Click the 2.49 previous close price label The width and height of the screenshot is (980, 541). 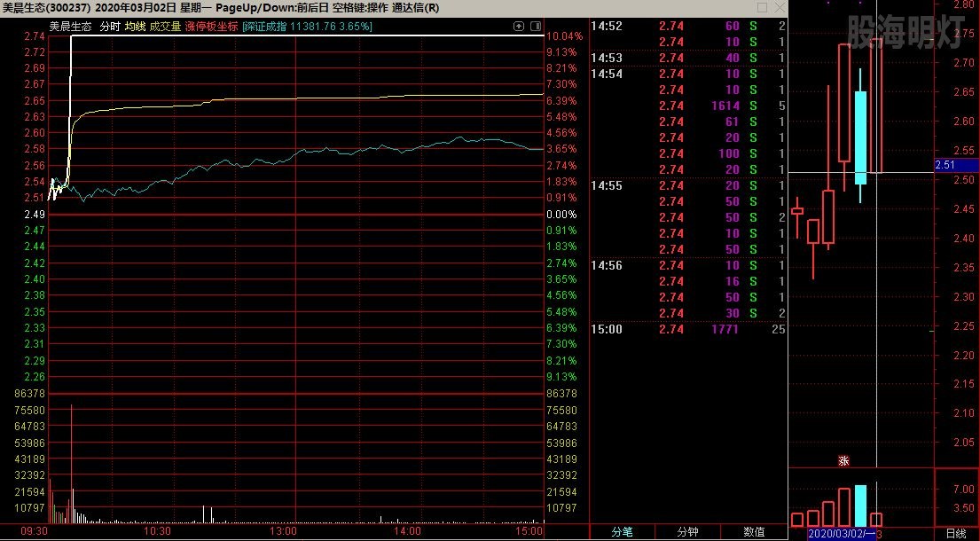tap(35, 215)
